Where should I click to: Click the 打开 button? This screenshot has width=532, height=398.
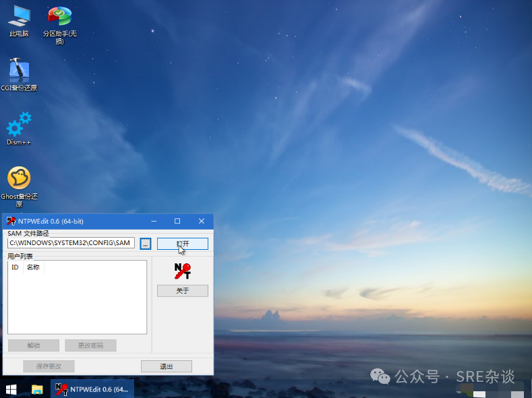click(182, 243)
